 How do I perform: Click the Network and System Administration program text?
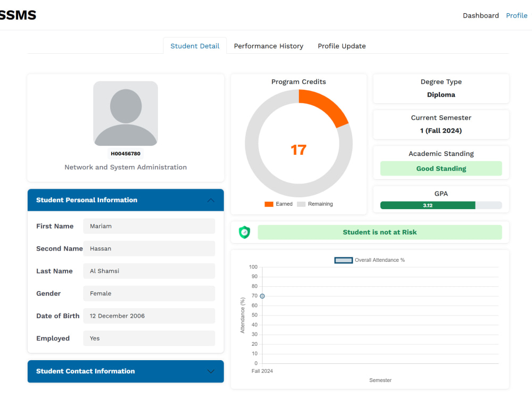(x=126, y=167)
